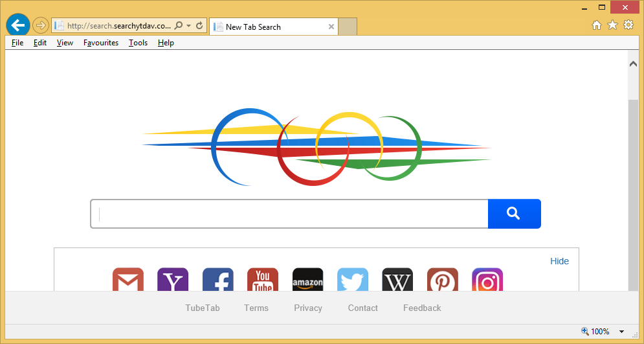Click the vertical scrollbar thumb
The width and height of the screenshot is (644, 344).
(634, 195)
